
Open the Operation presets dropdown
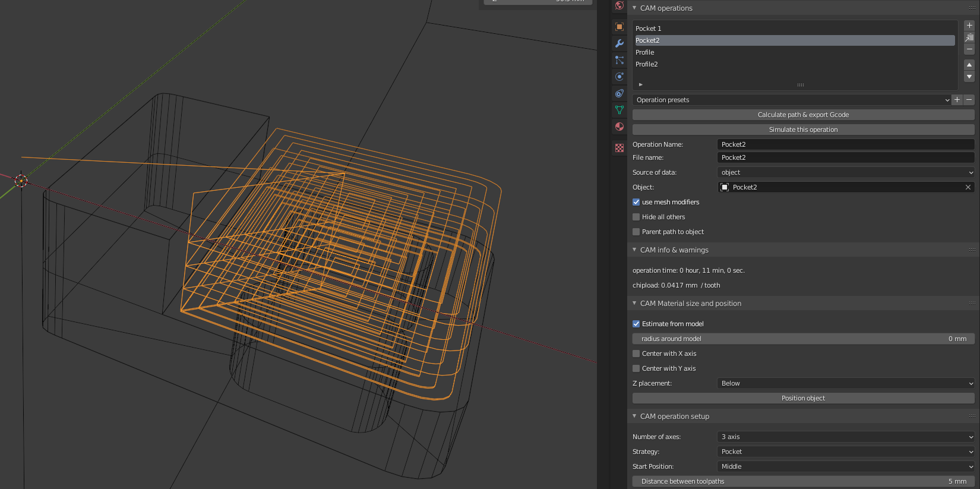pyautogui.click(x=791, y=100)
